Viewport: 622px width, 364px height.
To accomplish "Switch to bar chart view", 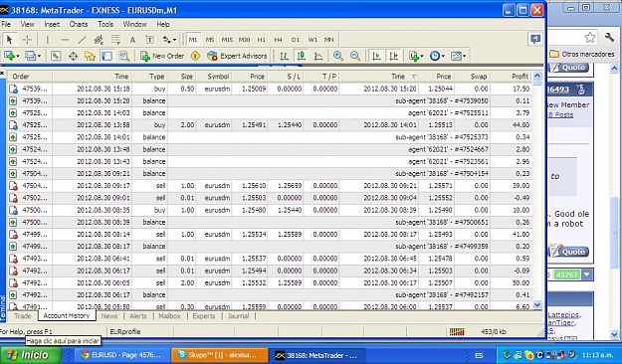I will (284, 56).
